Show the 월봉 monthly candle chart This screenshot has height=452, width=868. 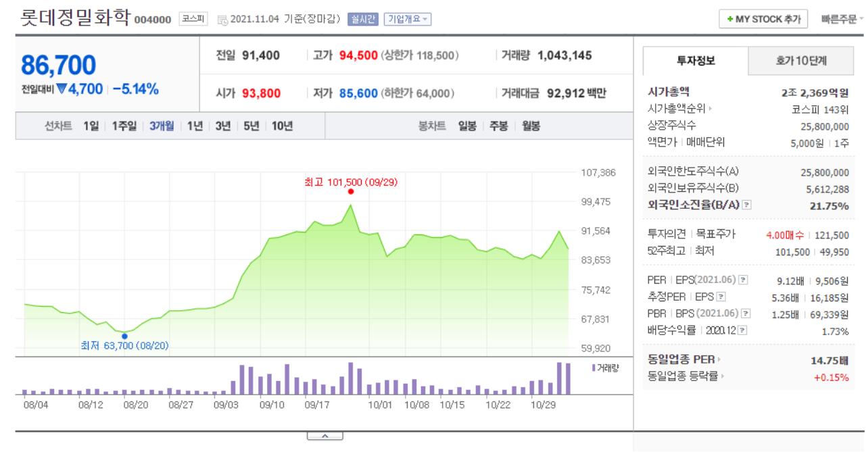coord(530,126)
